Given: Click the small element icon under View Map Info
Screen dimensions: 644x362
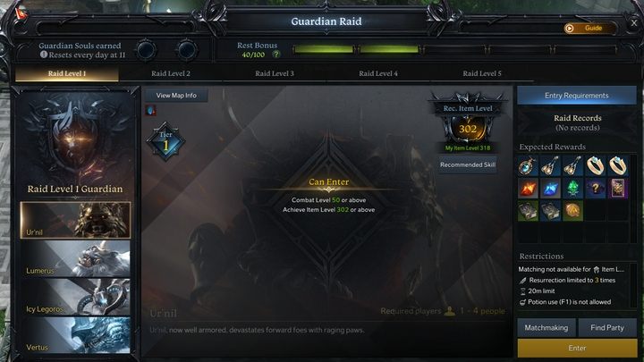Looking at the screenshot, I should point(150,111).
